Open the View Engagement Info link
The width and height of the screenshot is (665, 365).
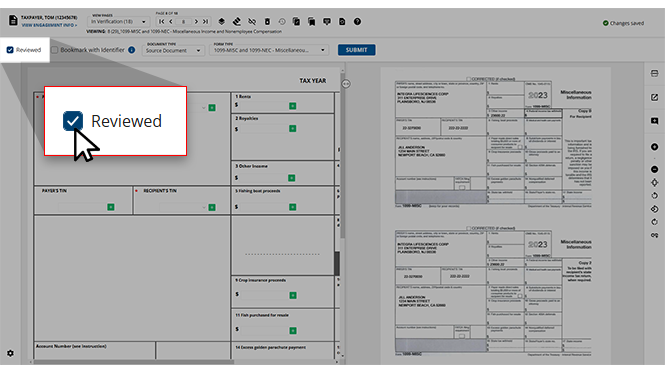[49, 25]
